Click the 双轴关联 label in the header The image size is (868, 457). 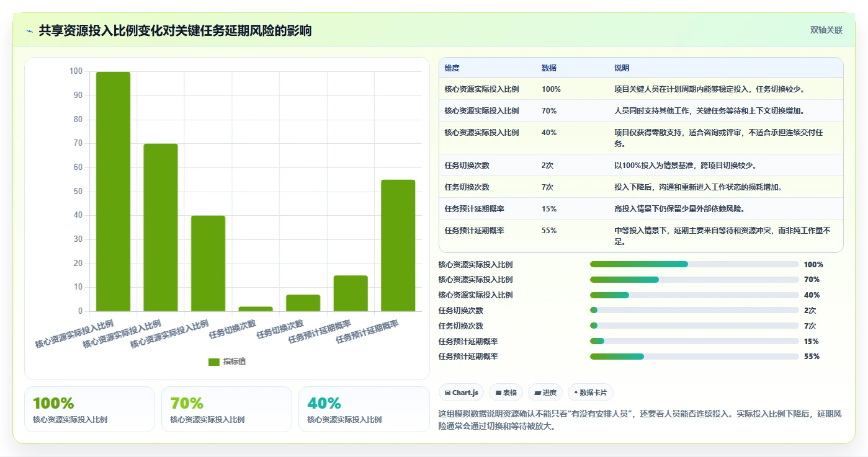pyautogui.click(x=826, y=30)
